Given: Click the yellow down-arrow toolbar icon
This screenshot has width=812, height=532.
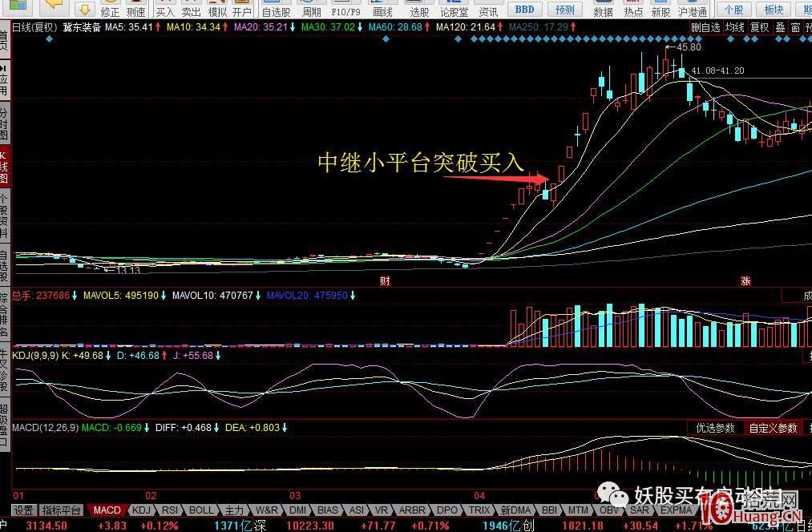Looking at the screenshot, I should pos(84,9).
